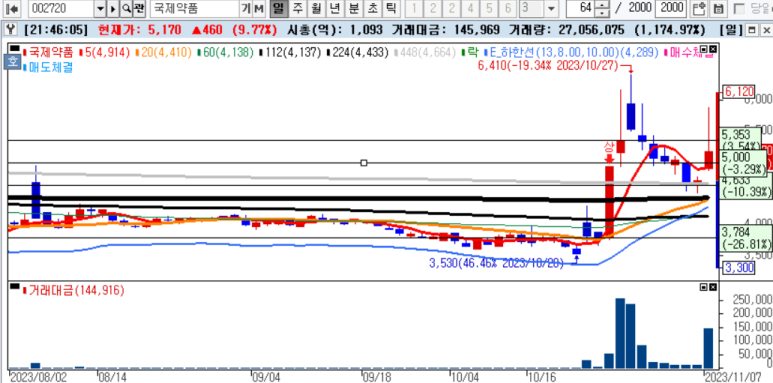Click the price pane collapse icon top-left
This screenshot has height=383, width=773.
[14, 49]
